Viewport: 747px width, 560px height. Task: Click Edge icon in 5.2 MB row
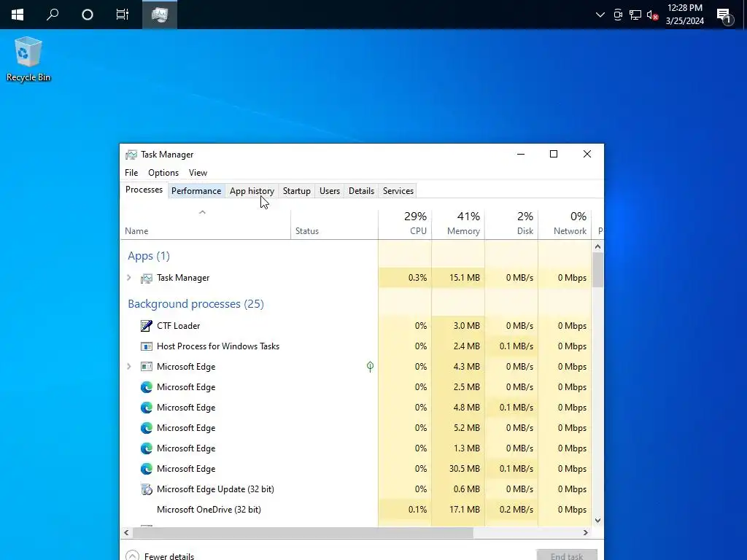coord(146,428)
